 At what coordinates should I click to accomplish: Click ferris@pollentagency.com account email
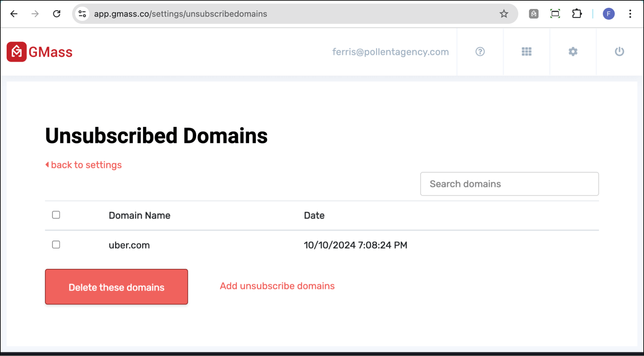pyautogui.click(x=390, y=52)
